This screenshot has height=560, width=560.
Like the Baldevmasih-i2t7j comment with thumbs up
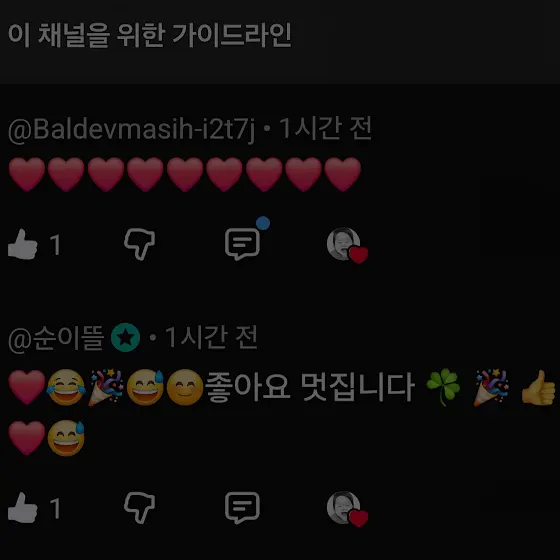point(22,244)
